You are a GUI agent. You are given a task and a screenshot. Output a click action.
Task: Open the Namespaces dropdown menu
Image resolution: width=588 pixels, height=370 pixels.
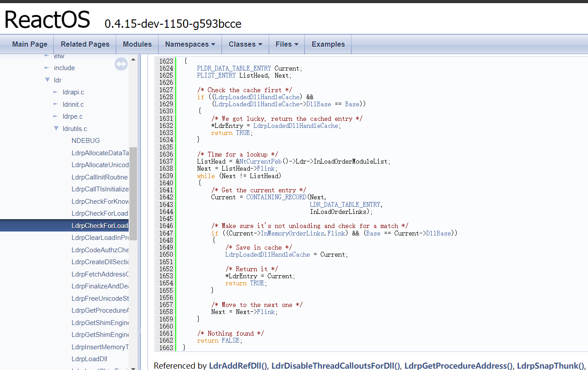[x=190, y=44]
